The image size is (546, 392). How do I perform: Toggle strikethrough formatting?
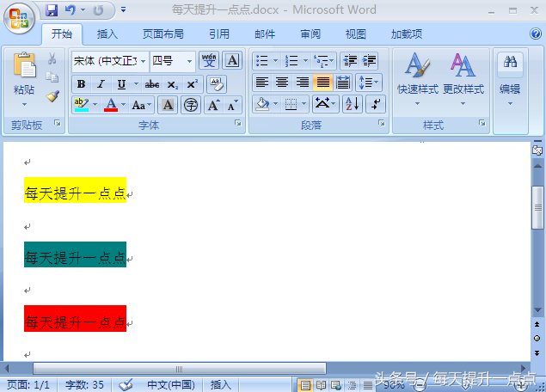point(152,84)
